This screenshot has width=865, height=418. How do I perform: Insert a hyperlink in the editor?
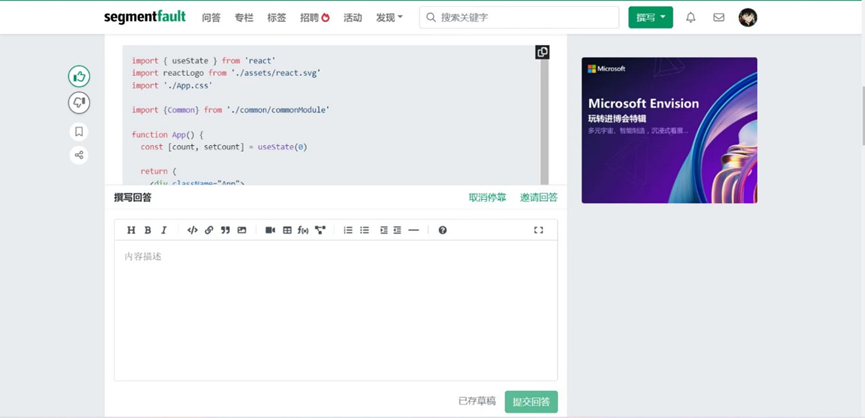[x=209, y=230]
